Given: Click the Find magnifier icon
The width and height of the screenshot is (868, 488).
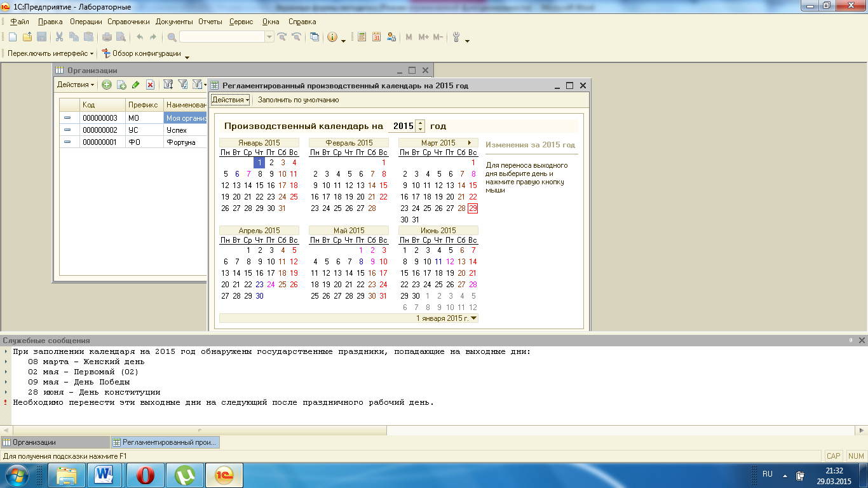Looking at the screenshot, I should (172, 37).
